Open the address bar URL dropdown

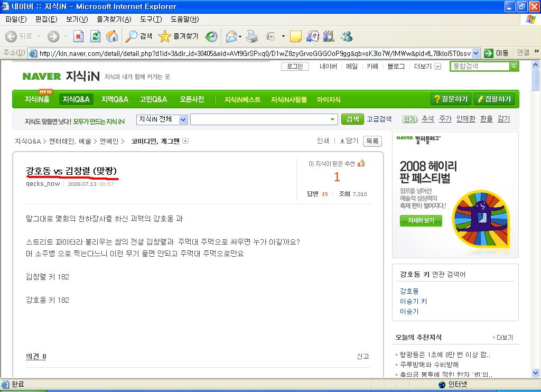476,53
